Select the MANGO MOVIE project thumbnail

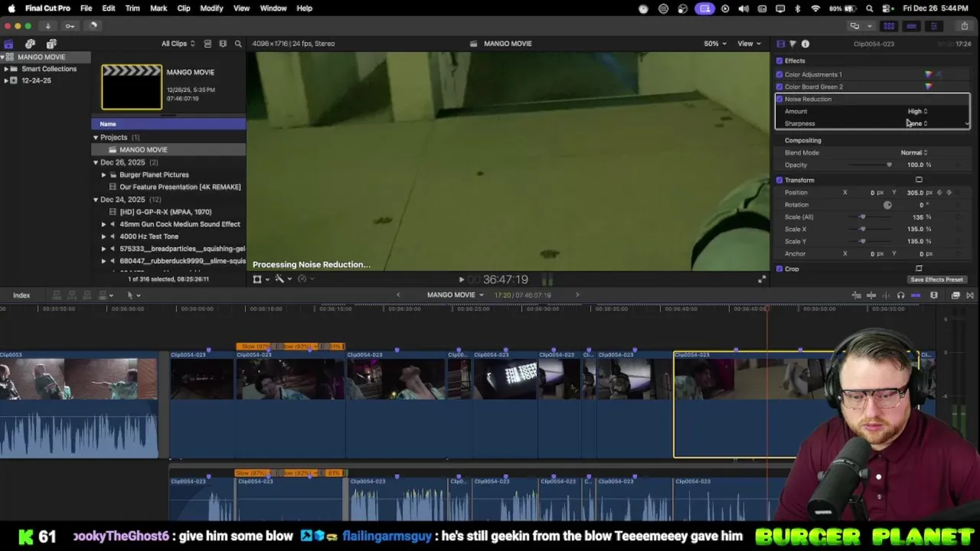(x=132, y=86)
